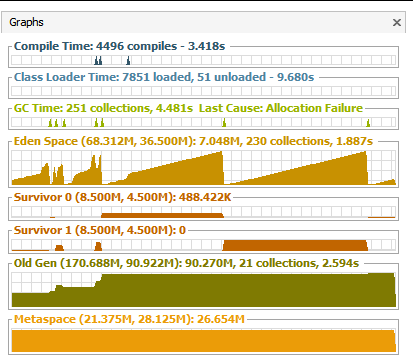The image size is (413, 361).
Task: Click the Old Gen usage graph
Action: click(x=203, y=290)
